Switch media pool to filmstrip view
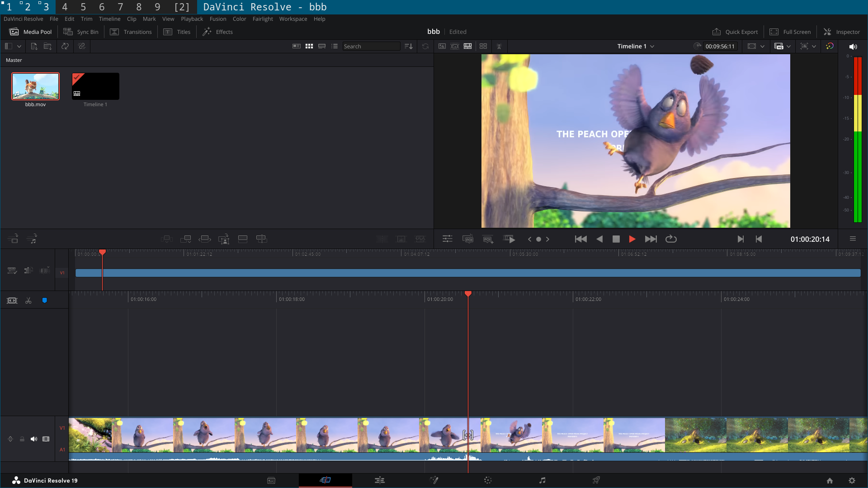868x488 pixels. (x=322, y=46)
